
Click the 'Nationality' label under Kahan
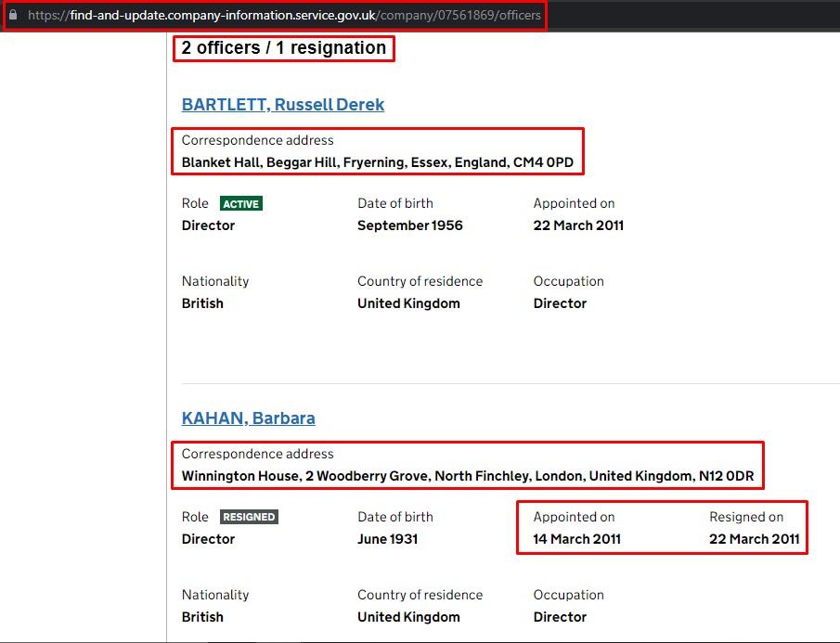click(215, 596)
